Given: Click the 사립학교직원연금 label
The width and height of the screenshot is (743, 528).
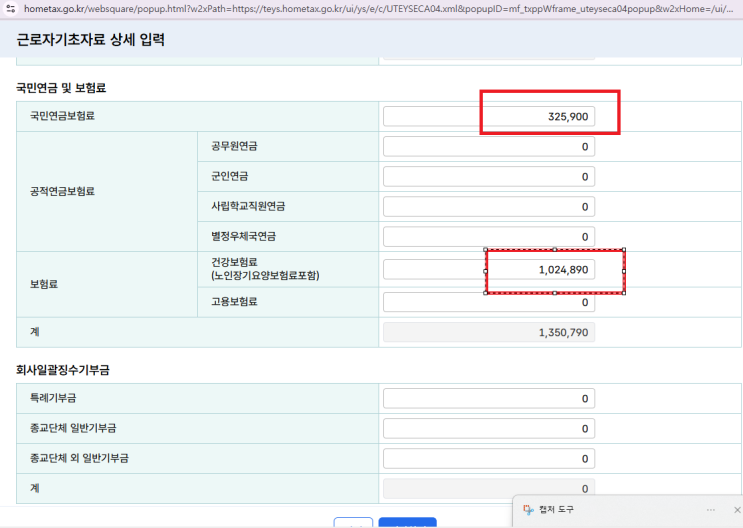Looking at the screenshot, I should (x=248, y=206).
